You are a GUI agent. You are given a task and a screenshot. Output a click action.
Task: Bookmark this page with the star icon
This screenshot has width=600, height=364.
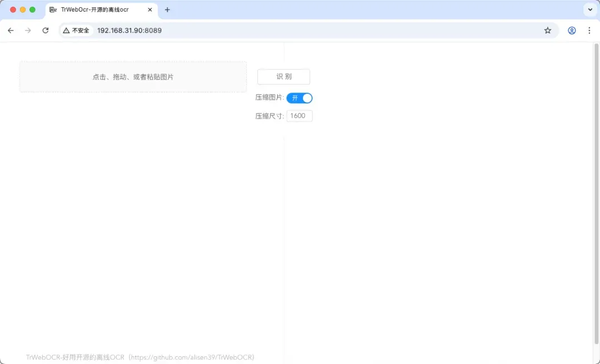tap(548, 31)
